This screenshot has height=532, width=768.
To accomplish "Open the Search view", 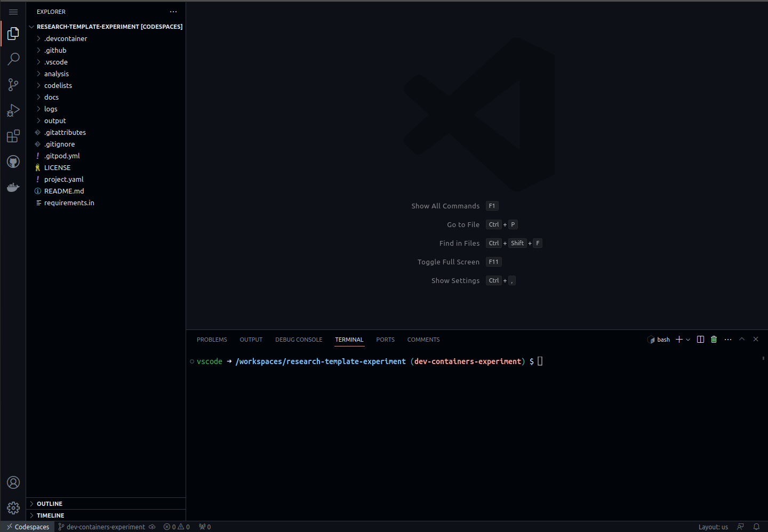I will point(13,59).
